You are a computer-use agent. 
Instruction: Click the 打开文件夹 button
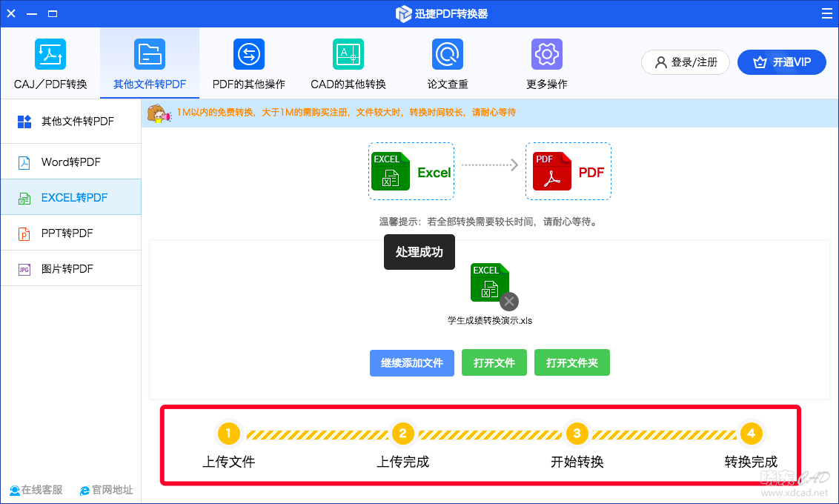pyautogui.click(x=572, y=362)
